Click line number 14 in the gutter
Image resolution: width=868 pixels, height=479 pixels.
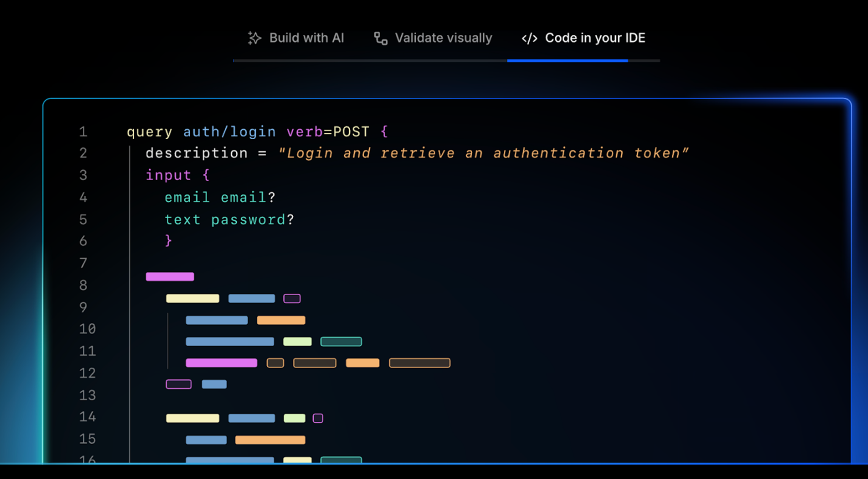pos(87,417)
